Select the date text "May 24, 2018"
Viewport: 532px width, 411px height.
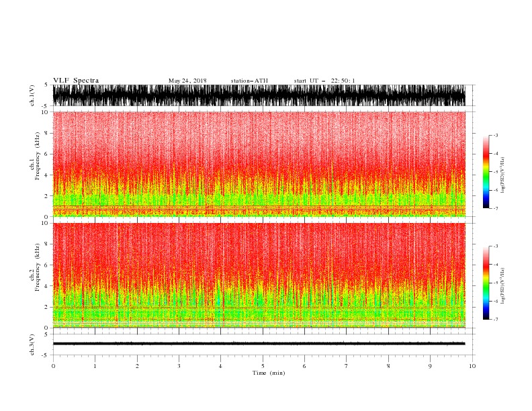pos(187,81)
